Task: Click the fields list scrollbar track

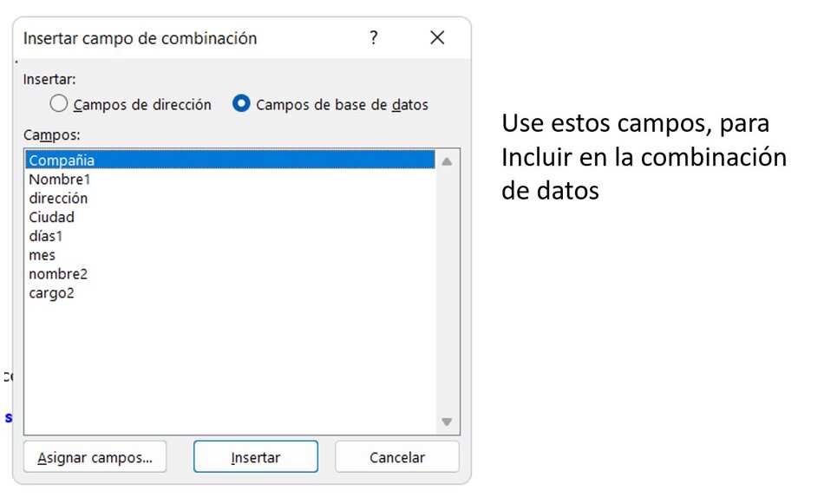Action: click(x=447, y=291)
